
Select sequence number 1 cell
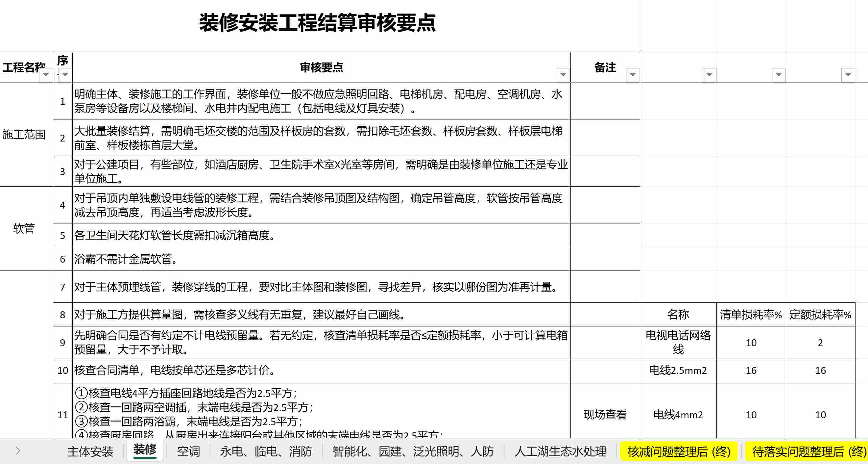(x=63, y=101)
